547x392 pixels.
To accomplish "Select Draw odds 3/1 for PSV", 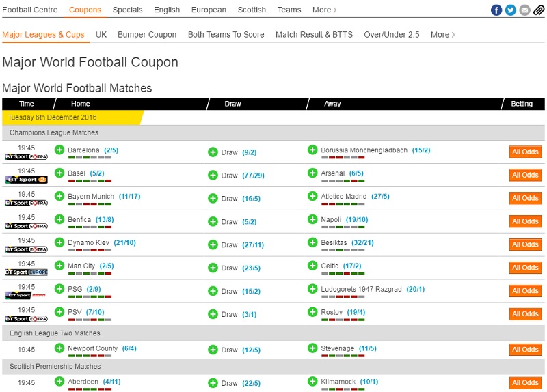I will [250, 314].
